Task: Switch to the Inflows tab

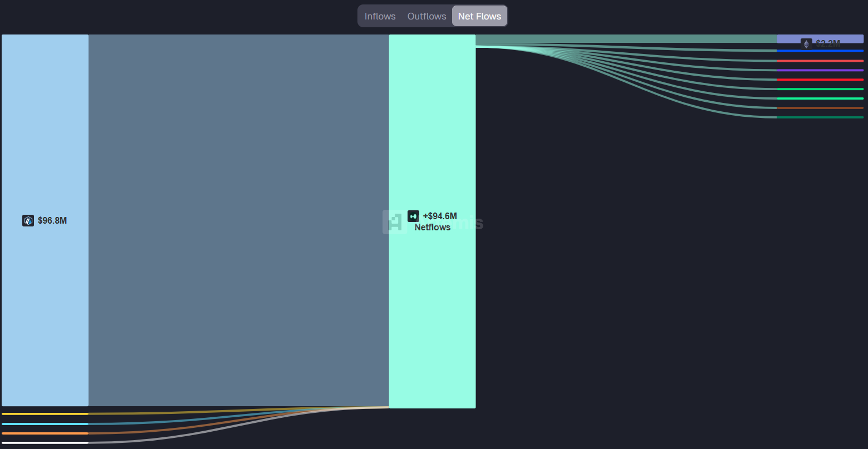Action: [x=380, y=16]
